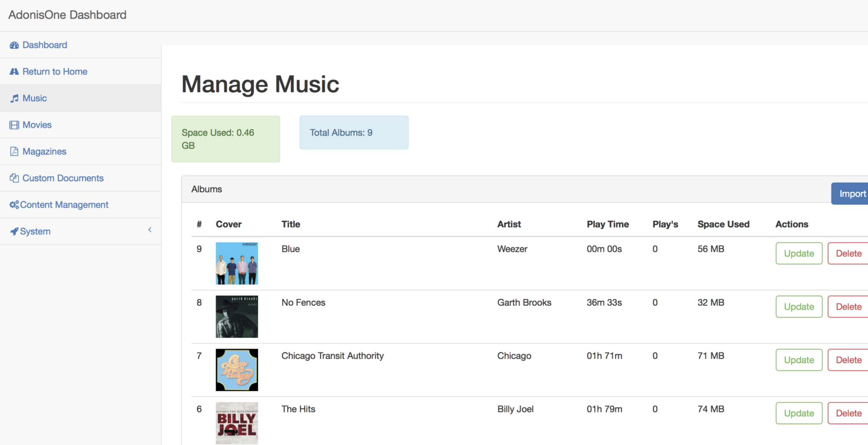The image size is (868, 445).
Task: Click the artist name 'Chicago'
Action: pos(514,356)
